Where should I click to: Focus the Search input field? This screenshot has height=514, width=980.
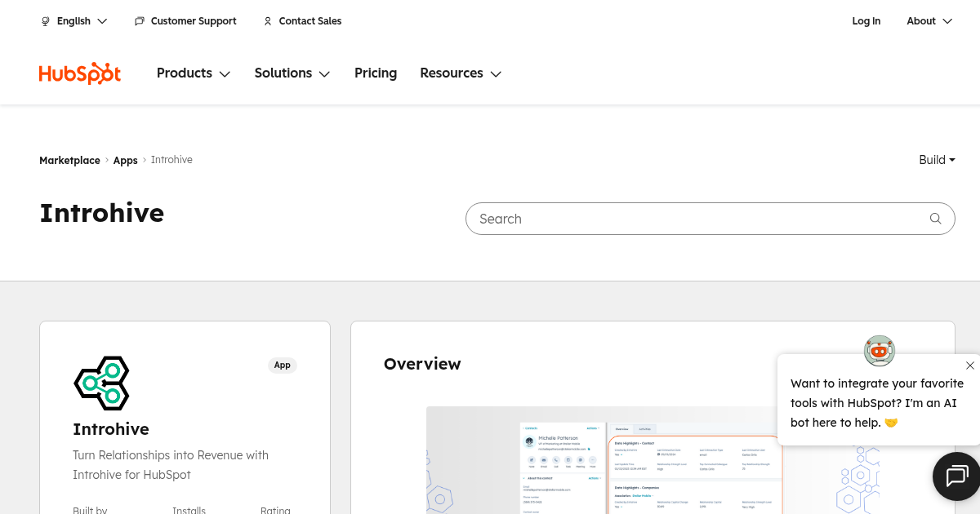(x=710, y=219)
